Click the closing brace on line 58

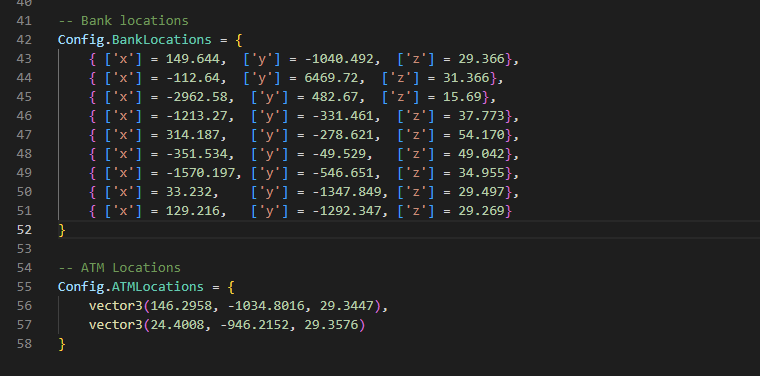click(62, 344)
